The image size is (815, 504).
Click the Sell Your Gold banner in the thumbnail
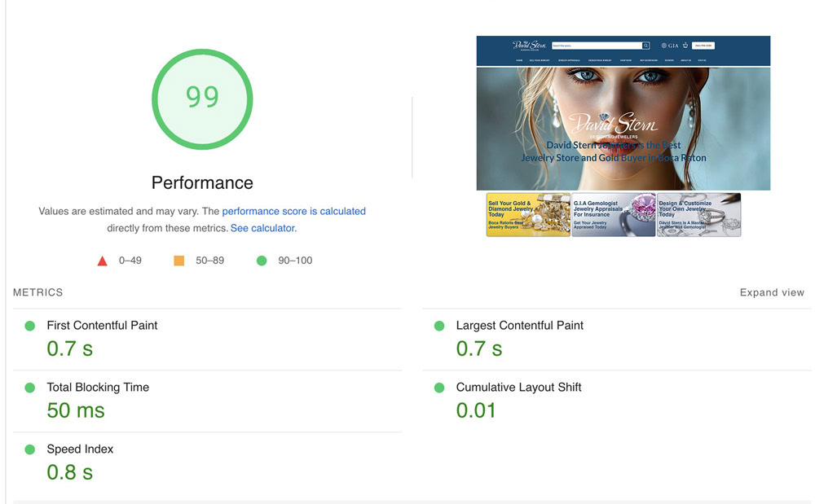(528, 214)
